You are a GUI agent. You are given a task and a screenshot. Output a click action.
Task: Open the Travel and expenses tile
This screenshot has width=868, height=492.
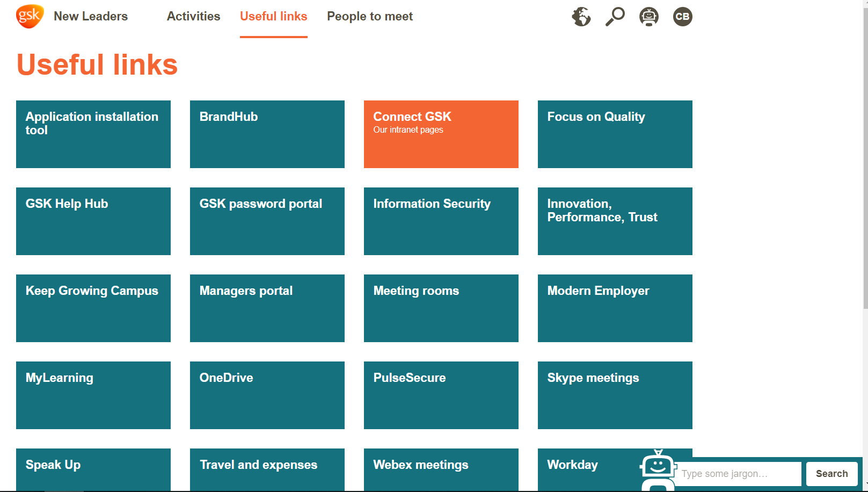click(267, 470)
